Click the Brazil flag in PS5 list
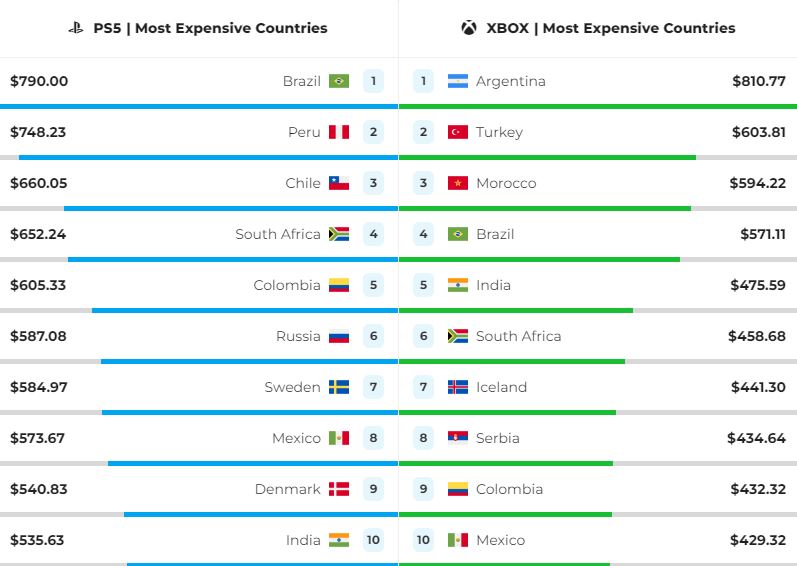The height and width of the screenshot is (566, 797). (x=339, y=81)
